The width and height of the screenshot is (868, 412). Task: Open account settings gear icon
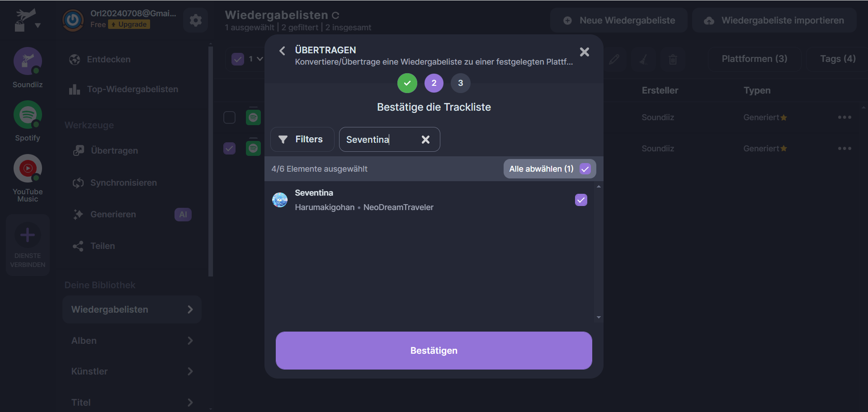195,20
